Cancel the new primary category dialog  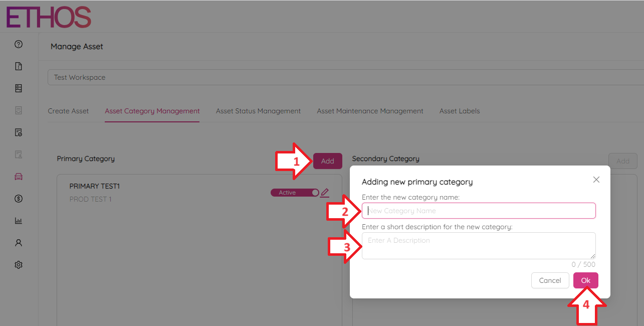click(x=550, y=280)
